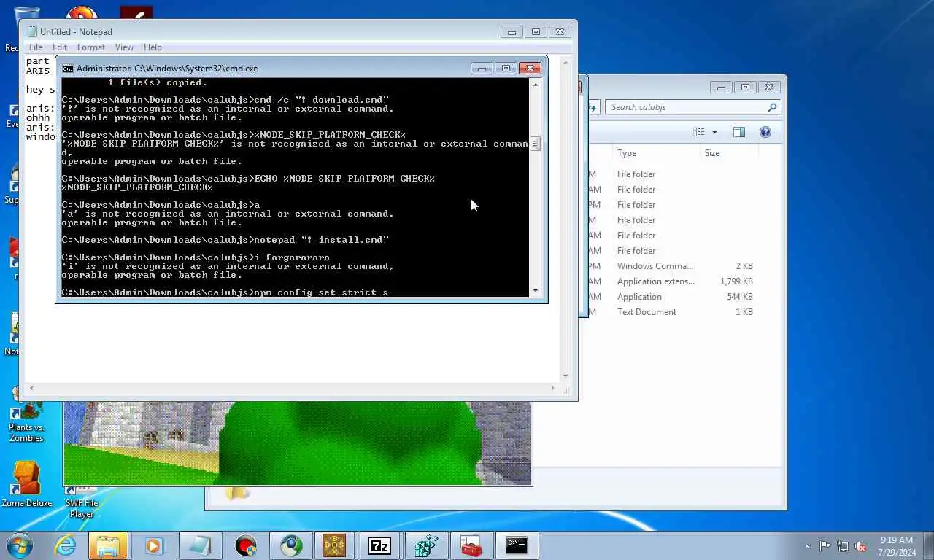Switch to the cmd.exe taskbar button
Screen dimensions: 934x560
[517, 545]
